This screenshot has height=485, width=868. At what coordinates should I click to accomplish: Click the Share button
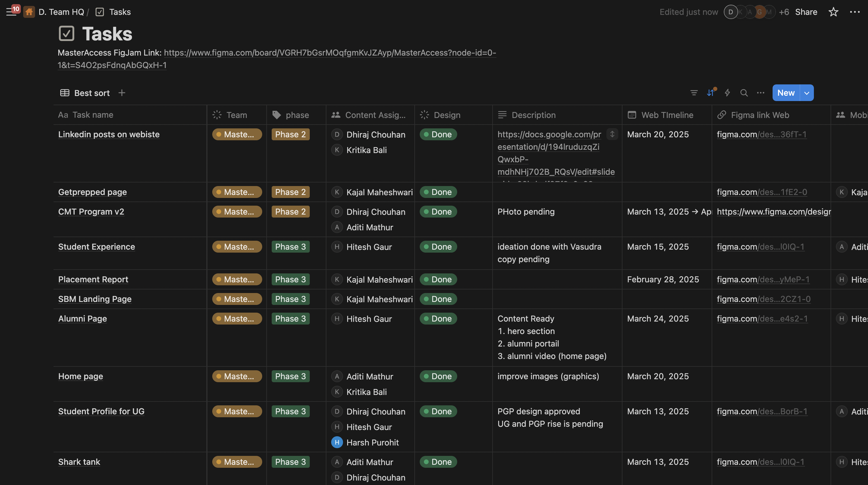pos(806,12)
